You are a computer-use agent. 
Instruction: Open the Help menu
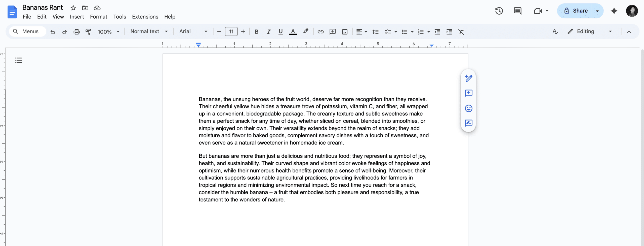coord(170,17)
